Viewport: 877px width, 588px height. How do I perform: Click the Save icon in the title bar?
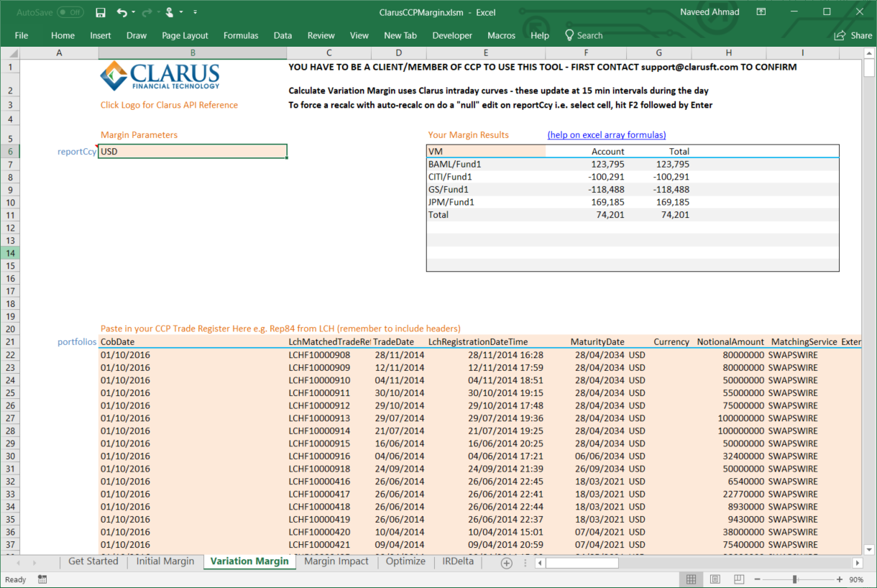tap(101, 12)
